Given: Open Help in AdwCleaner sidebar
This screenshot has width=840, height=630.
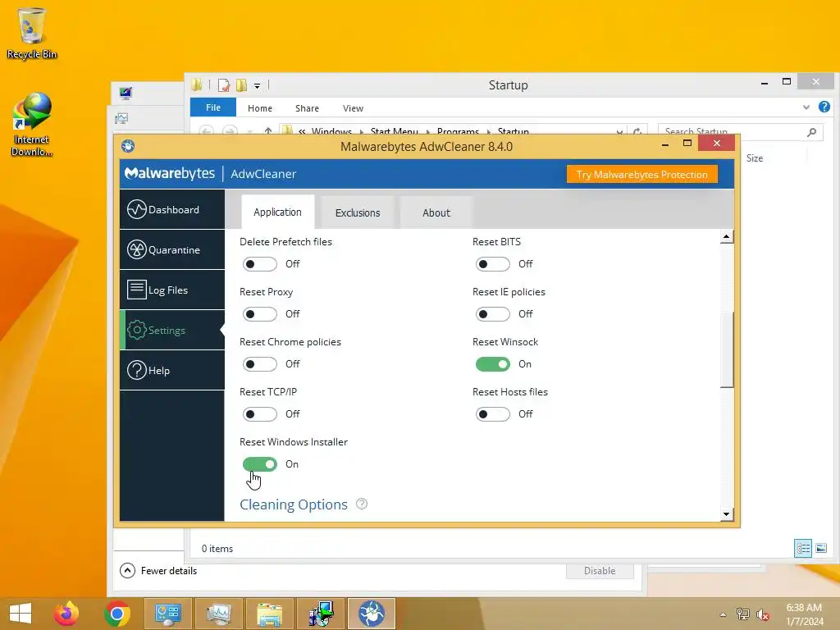Looking at the screenshot, I should (172, 370).
